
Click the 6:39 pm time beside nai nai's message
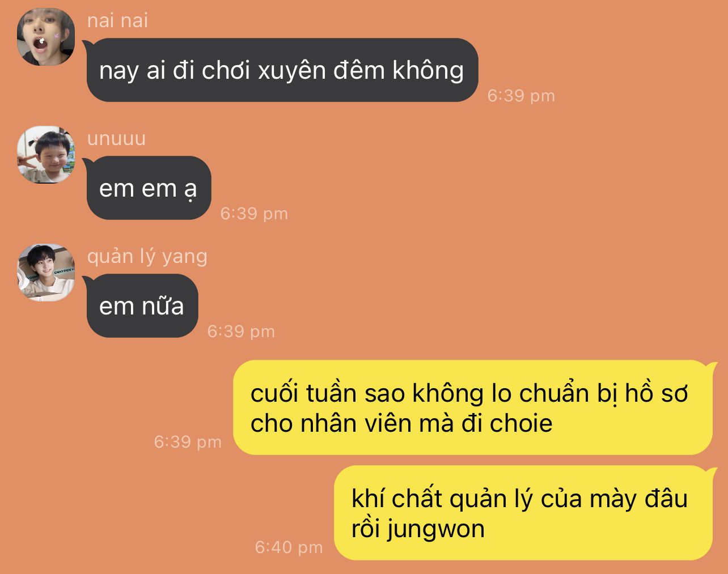(521, 96)
